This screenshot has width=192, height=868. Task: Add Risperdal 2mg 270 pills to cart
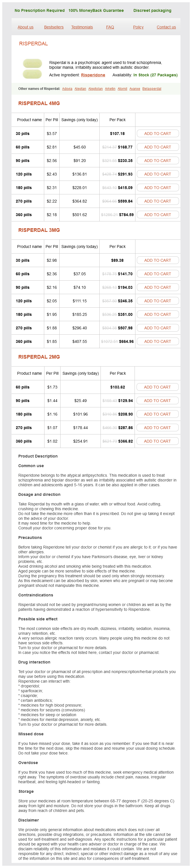coord(157,428)
